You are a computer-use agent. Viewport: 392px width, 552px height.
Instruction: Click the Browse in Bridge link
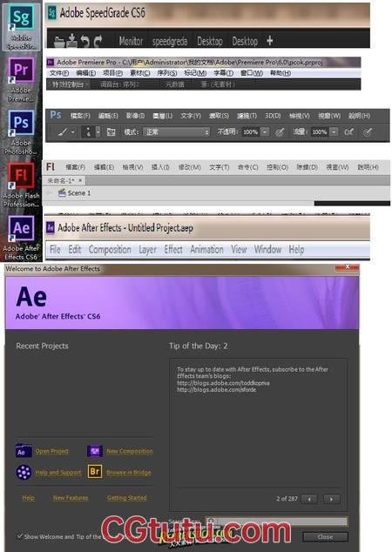pyautogui.click(x=129, y=473)
